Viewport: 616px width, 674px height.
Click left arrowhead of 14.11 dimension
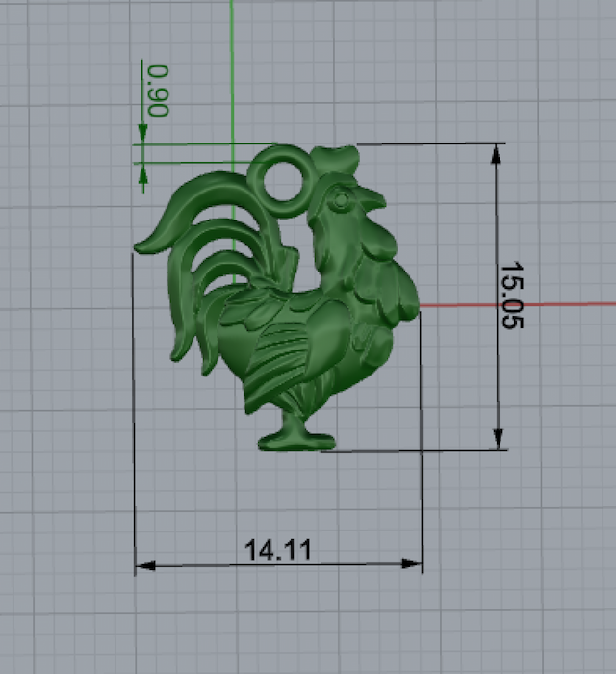pyautogui.click(x=145, y=566)
